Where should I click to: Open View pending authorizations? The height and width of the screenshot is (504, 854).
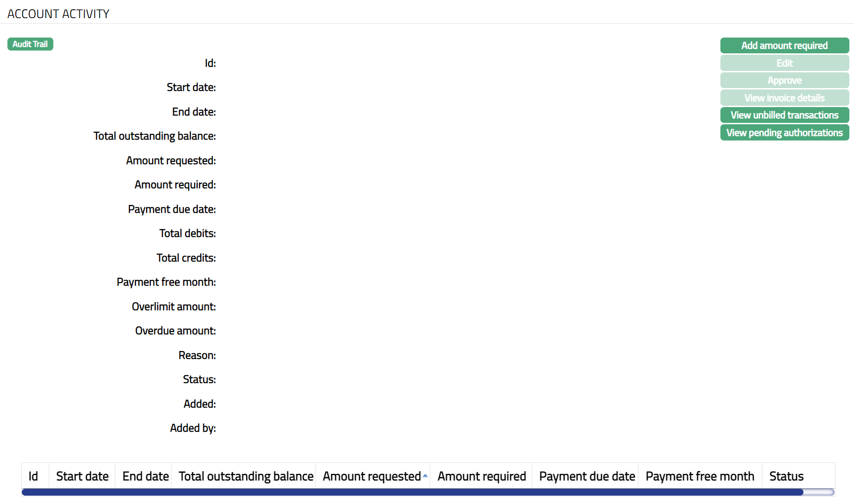click(x=784, y=133)
